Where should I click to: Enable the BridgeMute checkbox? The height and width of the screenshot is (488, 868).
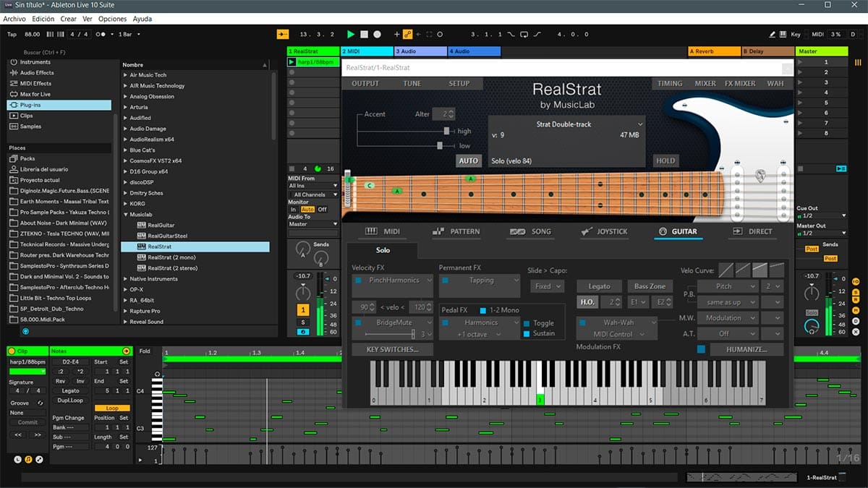coord(358,322)
